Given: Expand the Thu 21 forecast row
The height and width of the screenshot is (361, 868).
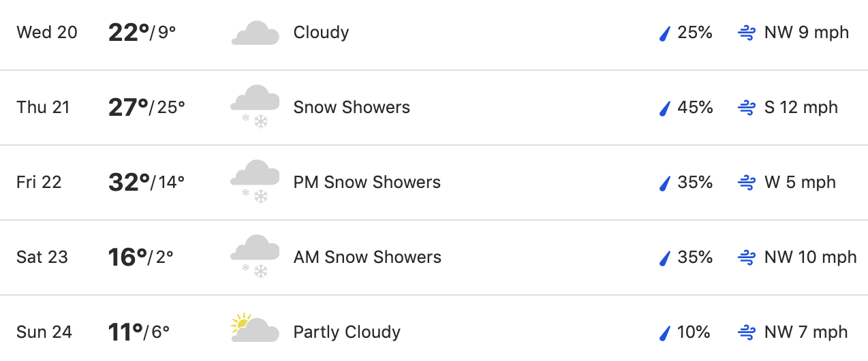Looking at the screenshot, I should (x=434, y=108).
